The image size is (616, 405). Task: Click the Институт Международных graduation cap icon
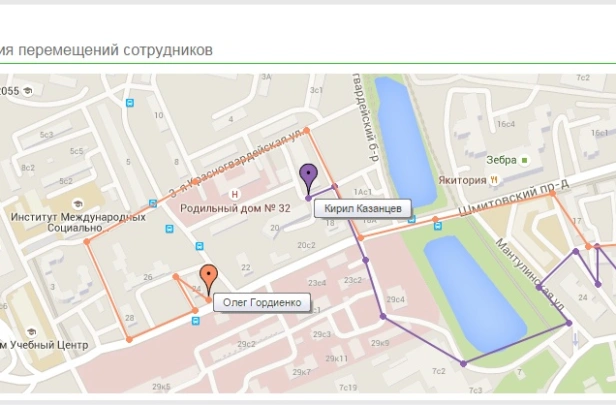78,204
